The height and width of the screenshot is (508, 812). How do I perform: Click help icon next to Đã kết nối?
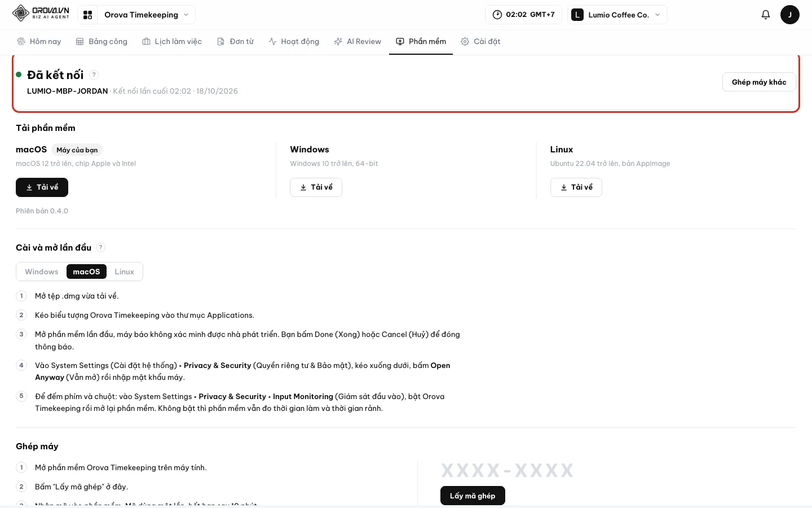[94, 75]
